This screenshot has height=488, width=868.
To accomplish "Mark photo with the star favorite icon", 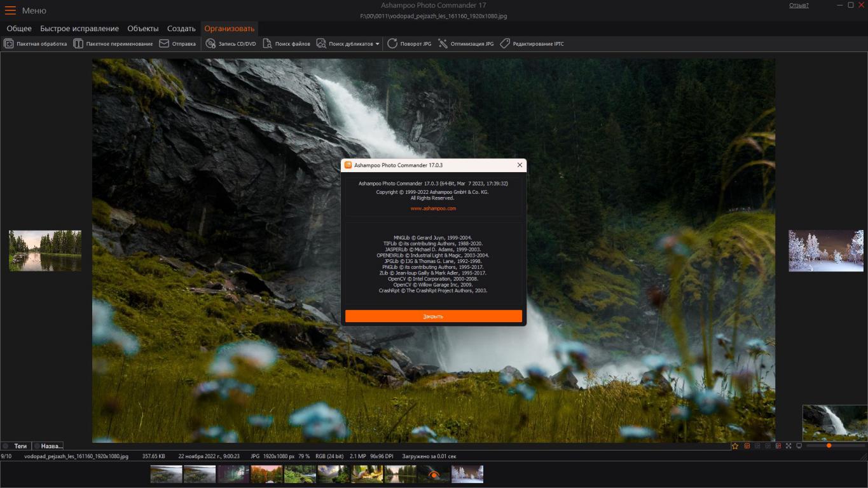I will [735, 446].
